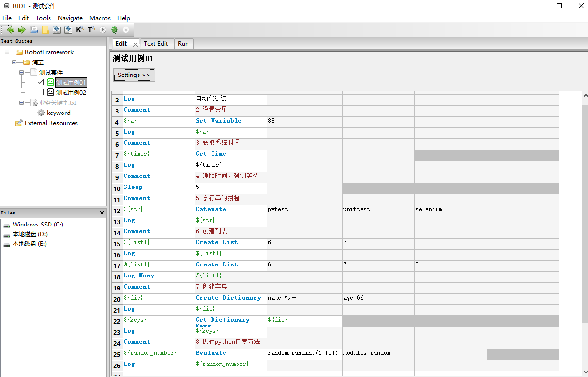
Task: Collapse the RobotFramework tree node
Action: tap(7, 52)
